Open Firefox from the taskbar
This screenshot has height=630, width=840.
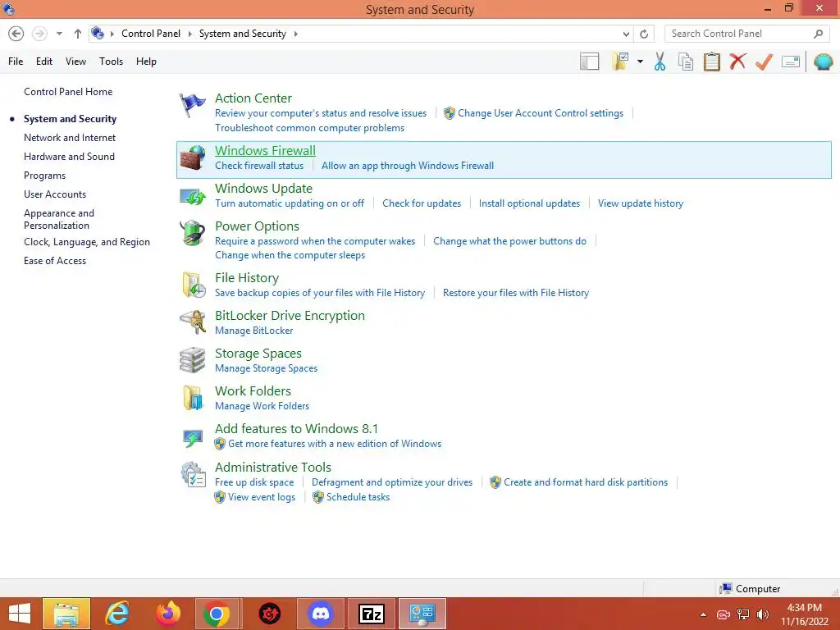[168, 614]
